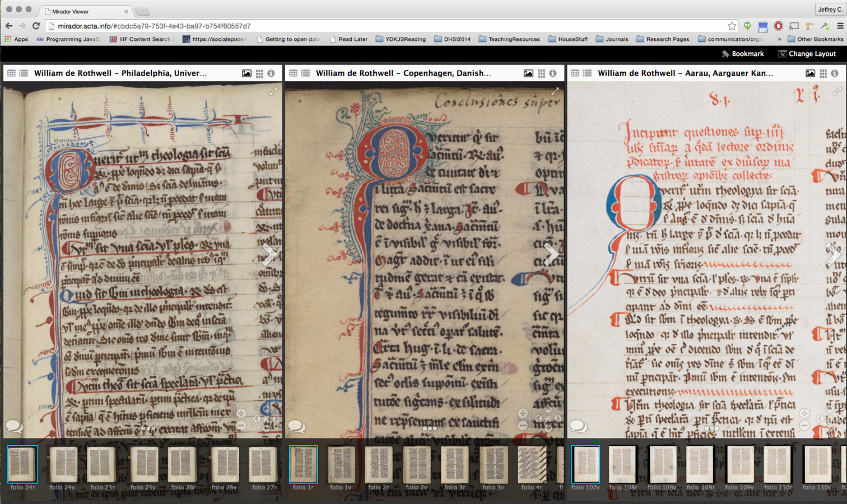
Task: Zoom in on Copenhagen manuscript image
Action: (x=523, y=413)
